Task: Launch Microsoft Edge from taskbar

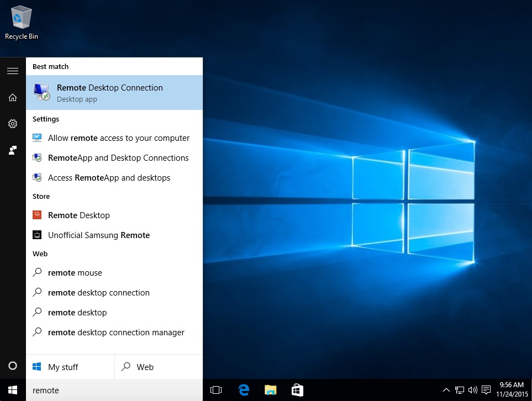Action: click(x=244, y=390)
